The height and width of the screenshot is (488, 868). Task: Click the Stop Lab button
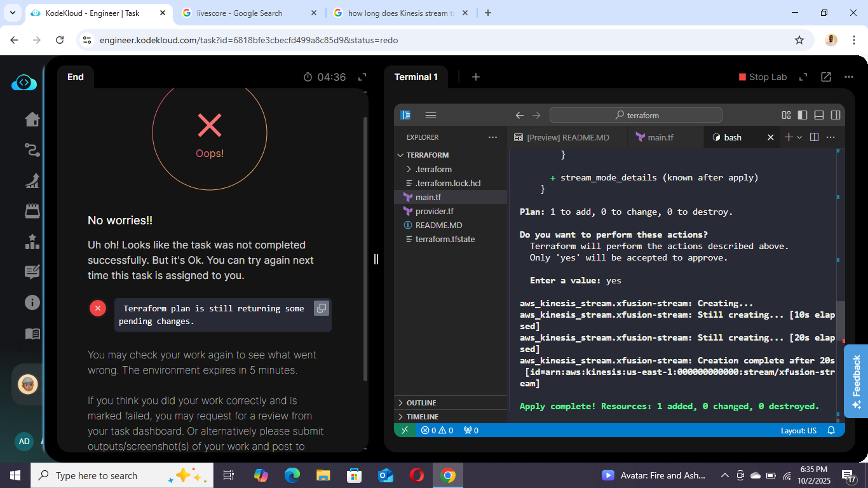coord(763,77)
